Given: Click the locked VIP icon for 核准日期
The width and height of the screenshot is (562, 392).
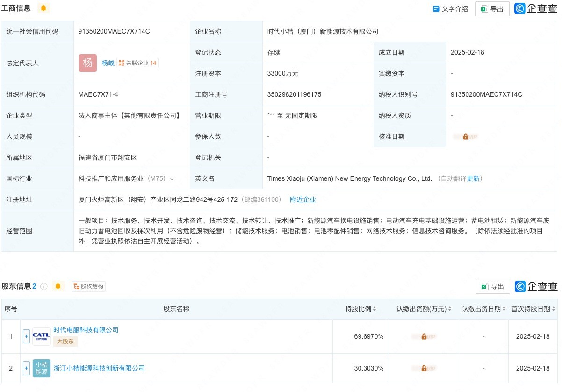Looking at the screenshot, I should (x=465, y=136).
